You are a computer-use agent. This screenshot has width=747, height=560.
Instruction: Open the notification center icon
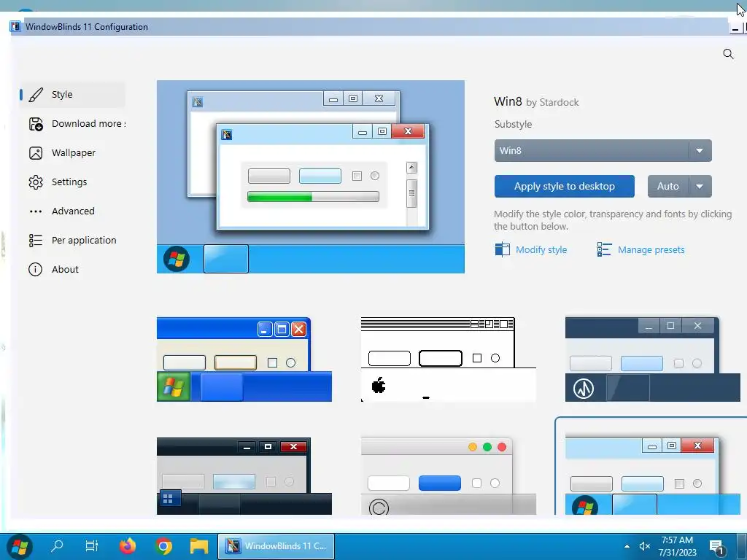point(717,547)
